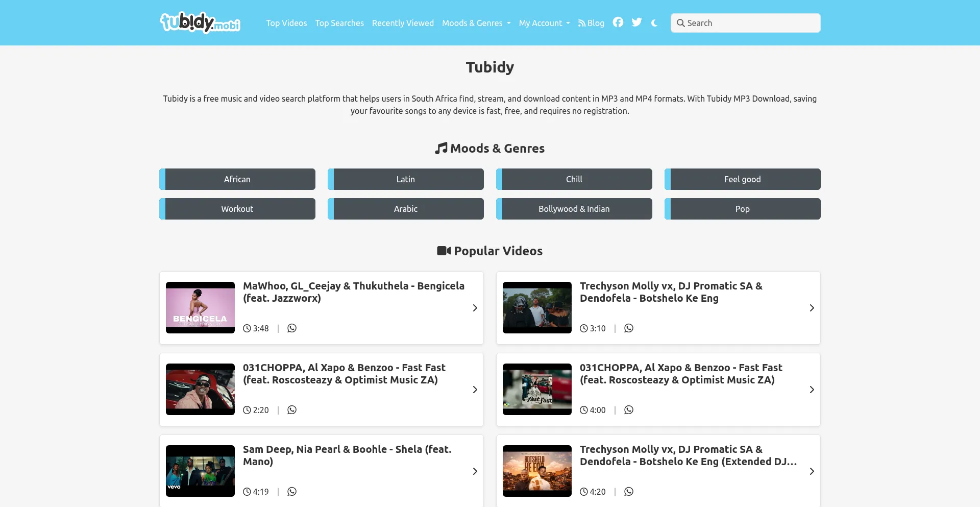Click the Moods & Genres section heading
This screenshot has height=507, width=980.
pyautogui.click(x=490, y=148)
